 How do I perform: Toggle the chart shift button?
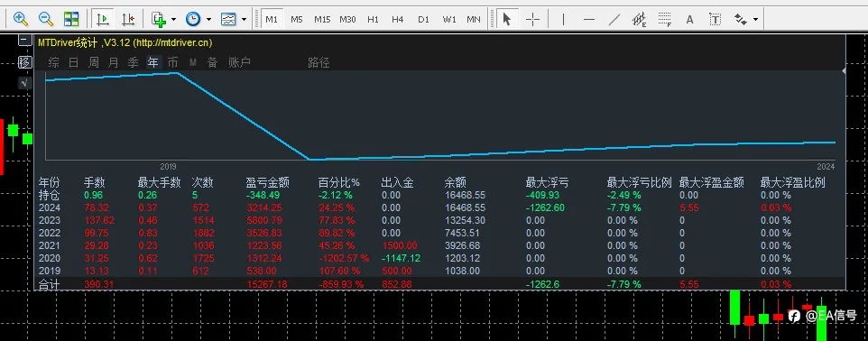point(128,19)
